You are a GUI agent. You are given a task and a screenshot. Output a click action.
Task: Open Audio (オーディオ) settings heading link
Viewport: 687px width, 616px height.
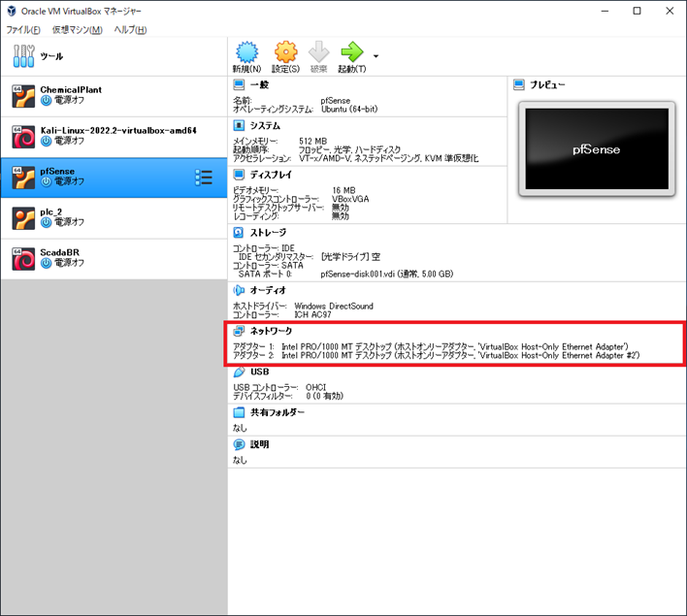(268, 290)
